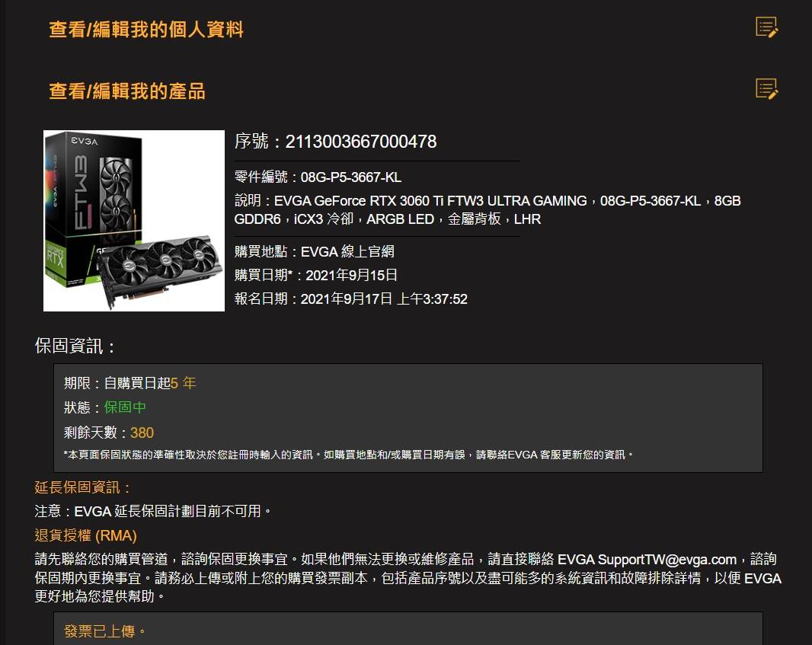This screenshot has width=812, height=645.
Task: Click the 退貨授權 (RMA) heading
Action: (x=86, y=535)
